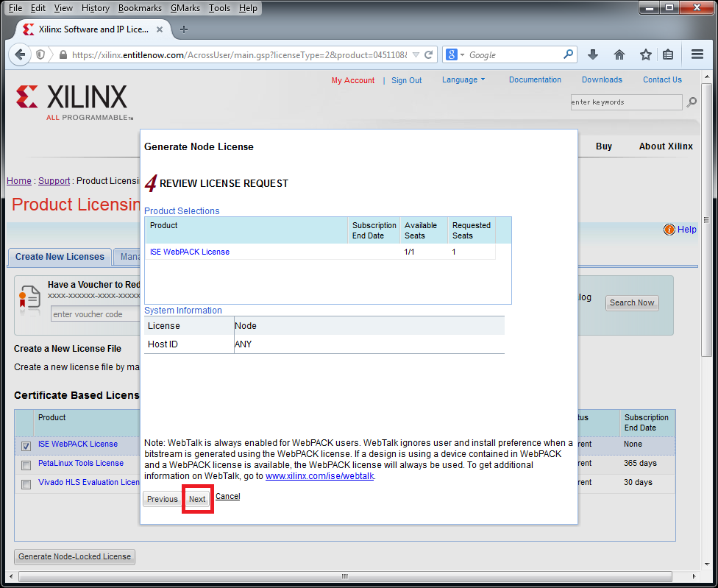Click the Home breadcrumb link
Viewport: 718px width, 588px height.
tap(19, 181)
